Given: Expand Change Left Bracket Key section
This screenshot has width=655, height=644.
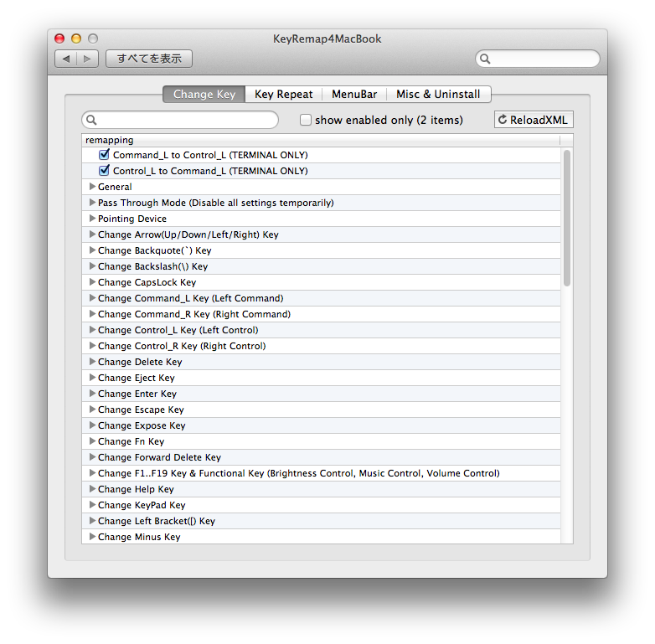Looking at the screenshot, I should tap(93, 521).
